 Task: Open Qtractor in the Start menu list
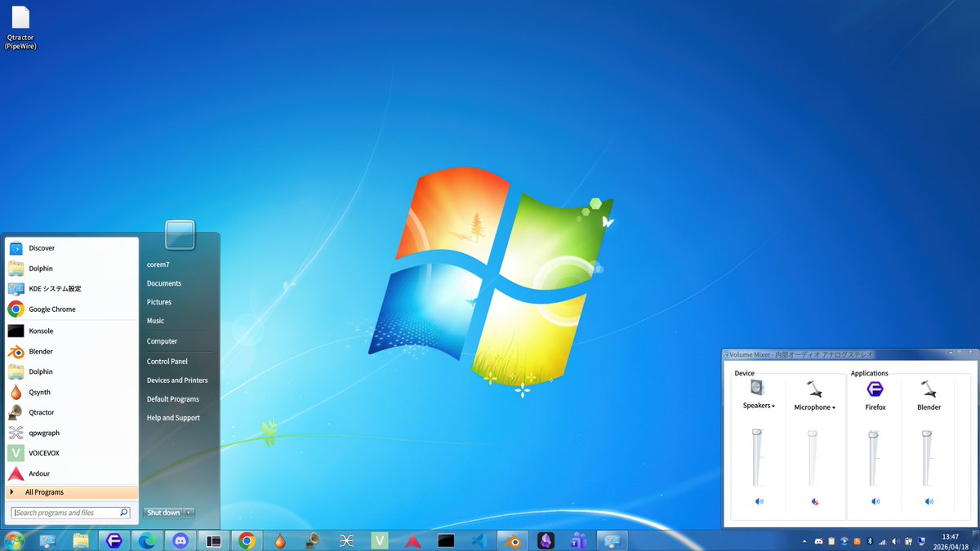[72, 412]
